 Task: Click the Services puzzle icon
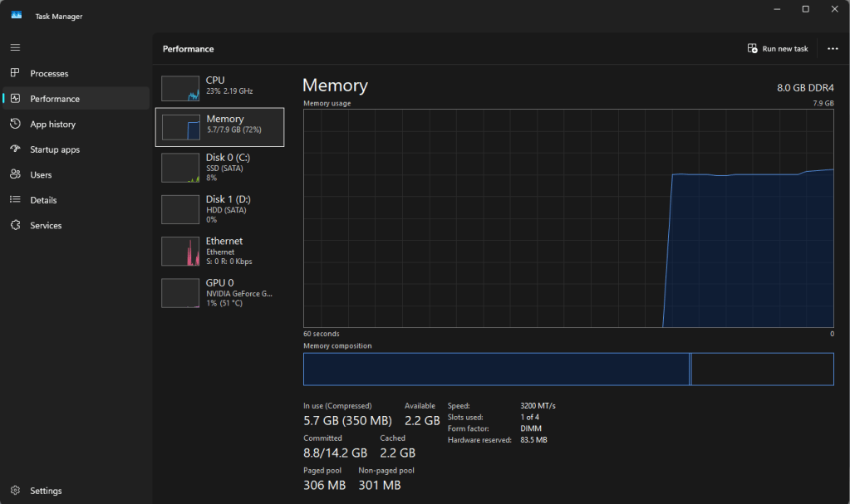click(15, 225)
